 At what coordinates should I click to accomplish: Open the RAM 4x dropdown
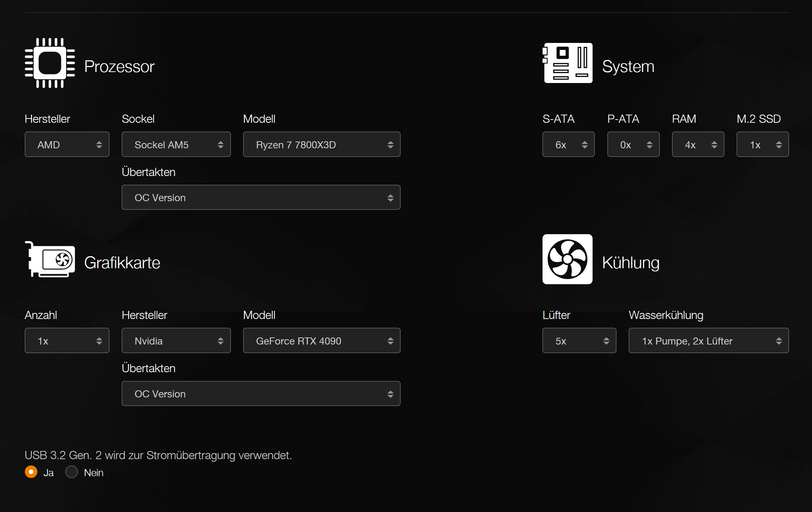tap(698, 144)
